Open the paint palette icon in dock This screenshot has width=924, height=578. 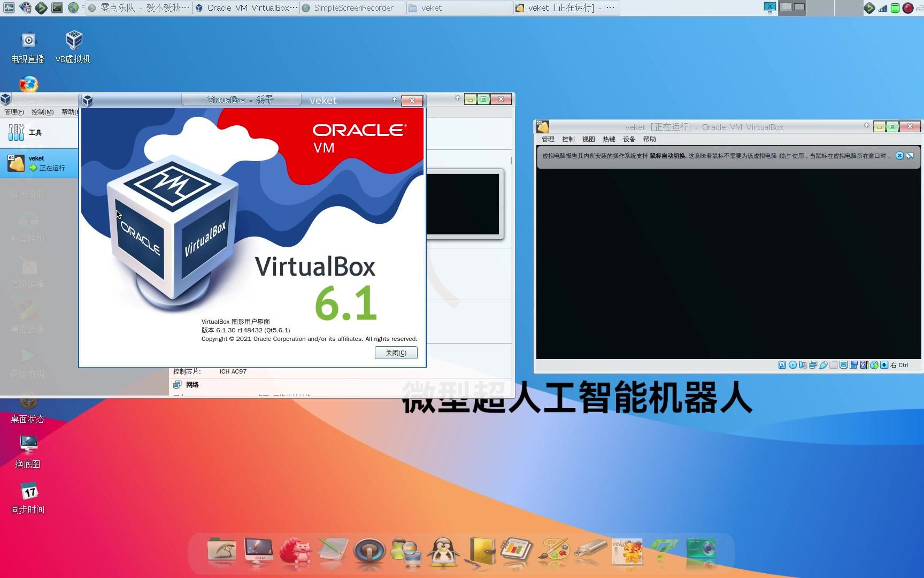coord(553,551)
